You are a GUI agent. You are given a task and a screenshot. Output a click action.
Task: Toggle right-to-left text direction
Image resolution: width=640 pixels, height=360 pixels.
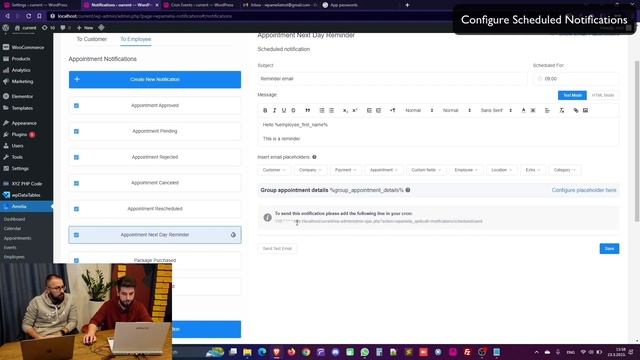(392, 110)
